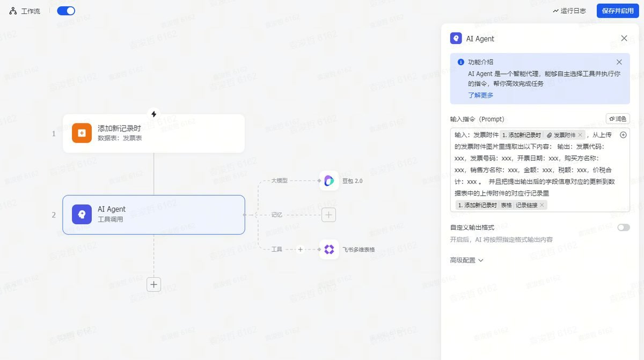The width and height of the screenshot is (644, 360).
Task: Enable 自定义输出格式 switch
Action: tap(623, 227)
